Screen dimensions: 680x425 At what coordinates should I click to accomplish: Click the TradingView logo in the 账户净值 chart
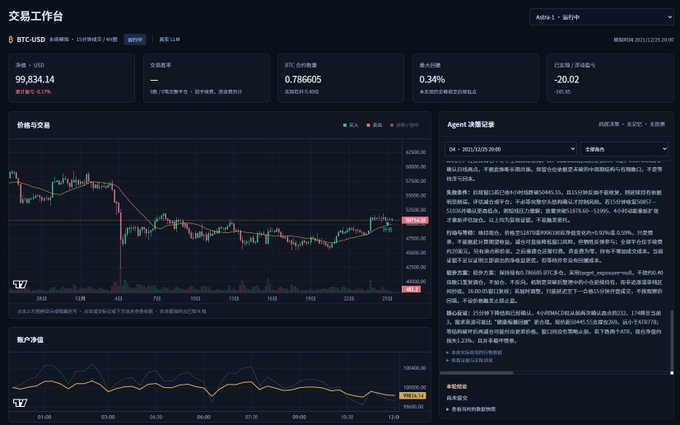[x=20, y=403]
